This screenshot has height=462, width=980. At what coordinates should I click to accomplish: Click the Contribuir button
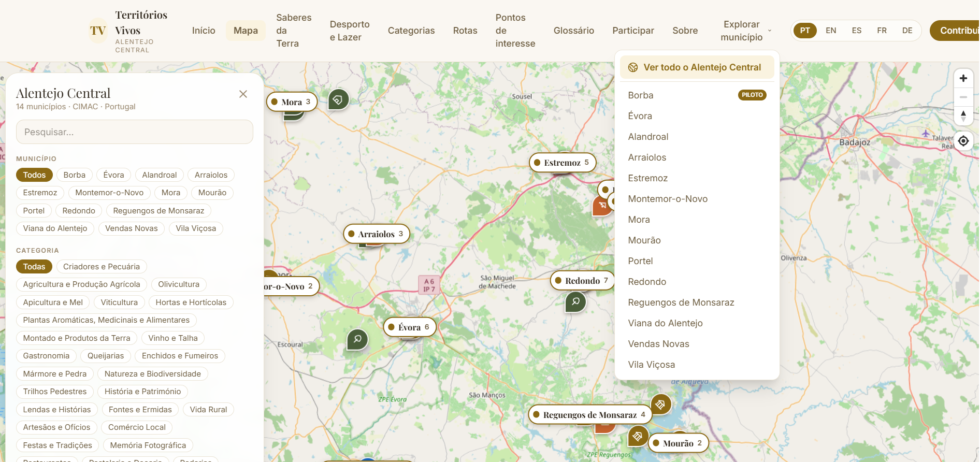[x=955, y=31]
